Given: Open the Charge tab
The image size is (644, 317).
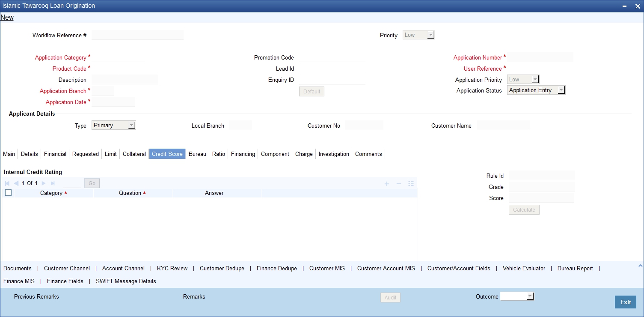Looking at the screenshot, I should (x=304, y=154).
